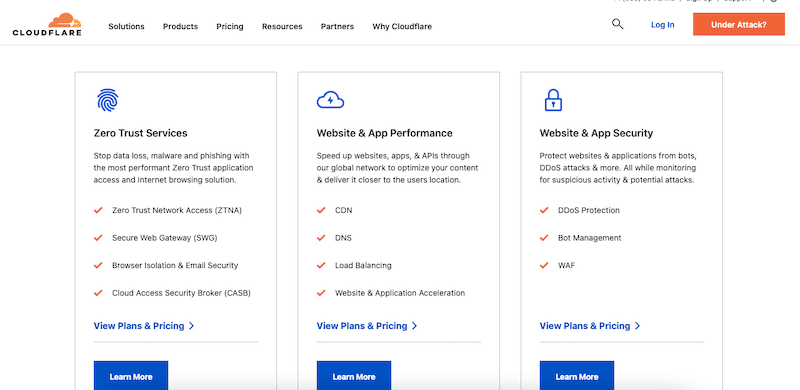Image resolution: width=800 pixels, height=390 pixels.
Task: Click checkmark beside DDoS Protection
Action: click(x=544, y=210)
